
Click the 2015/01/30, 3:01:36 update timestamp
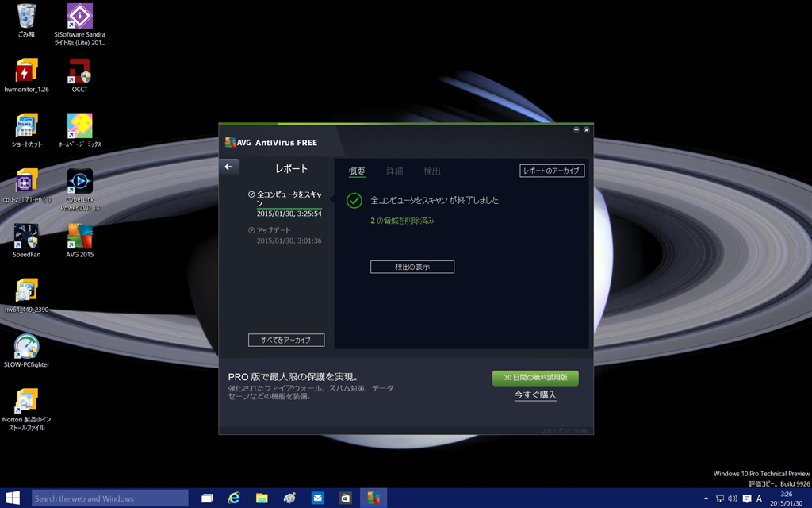289,241
